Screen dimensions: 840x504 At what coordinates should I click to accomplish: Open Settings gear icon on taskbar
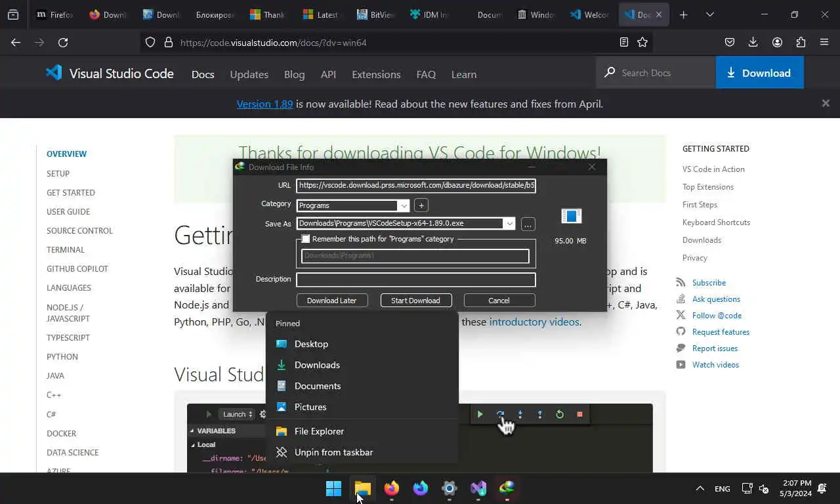coord(450,488)
